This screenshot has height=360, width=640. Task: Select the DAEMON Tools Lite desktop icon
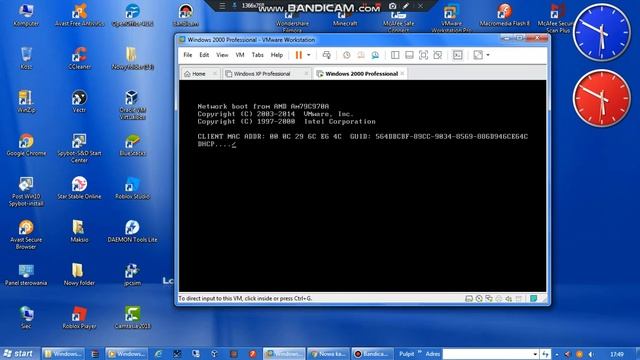coord(132,231)
